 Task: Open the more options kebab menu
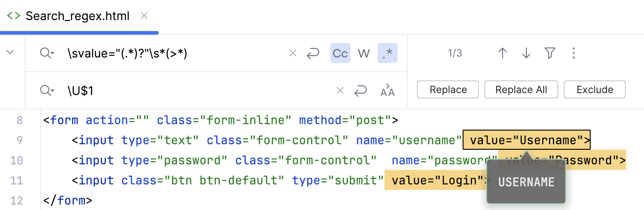(574, 53)
